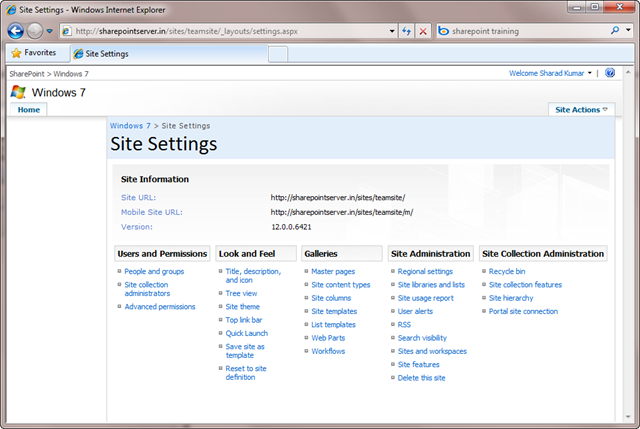The height and width of the screenshot is (429, 640).
Task: Click the browser Forward arrow button
Action: (x=35, y=31)
